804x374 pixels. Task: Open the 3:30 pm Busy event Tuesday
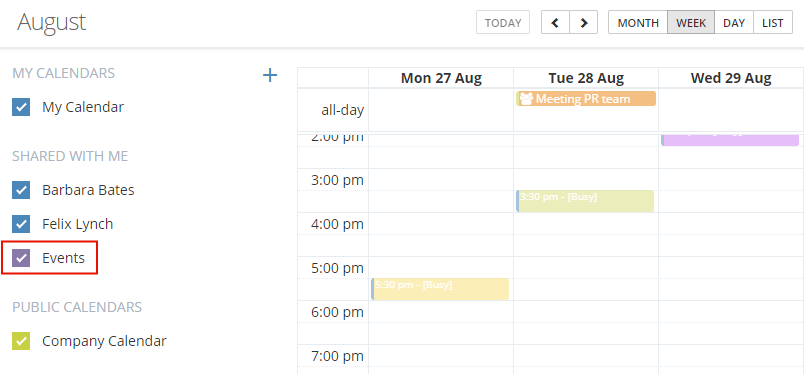pyautogui.click(x=585, y=201)
